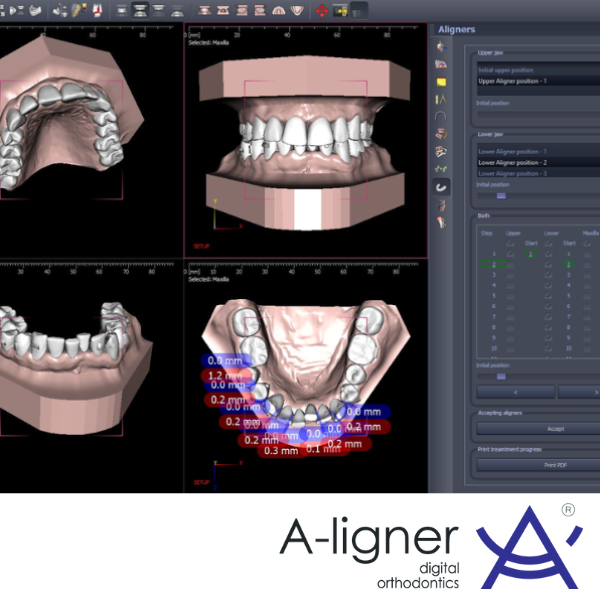600x600 pixels.
Task: Switch to fourth pink side view icon
Action: [260, 10]
